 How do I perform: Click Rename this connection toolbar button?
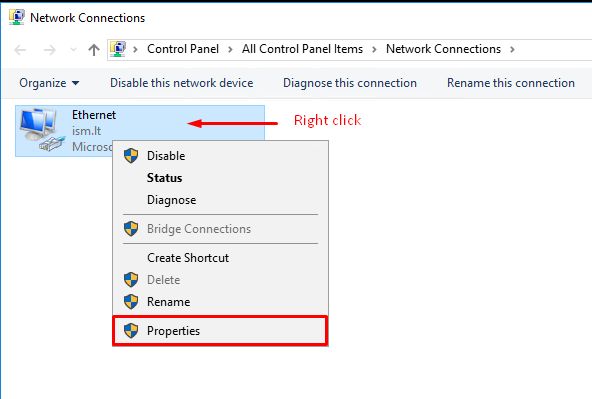[511, 83]
